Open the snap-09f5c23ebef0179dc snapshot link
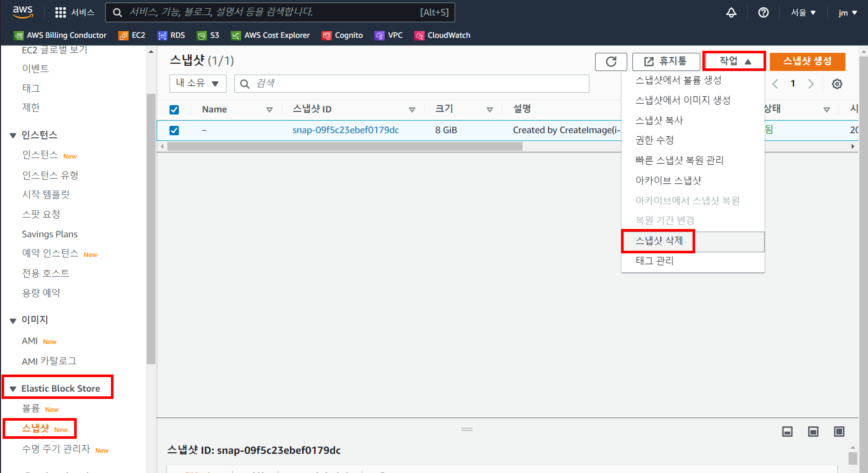 345,130
